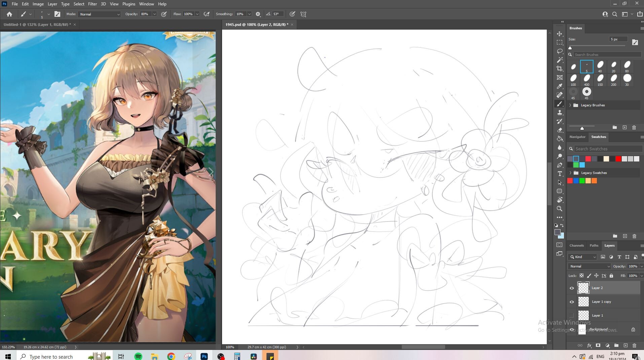Open the brush Opacity dropdown arrow
The width and height of the screenshot is (644, 360).
coord(154,14)
